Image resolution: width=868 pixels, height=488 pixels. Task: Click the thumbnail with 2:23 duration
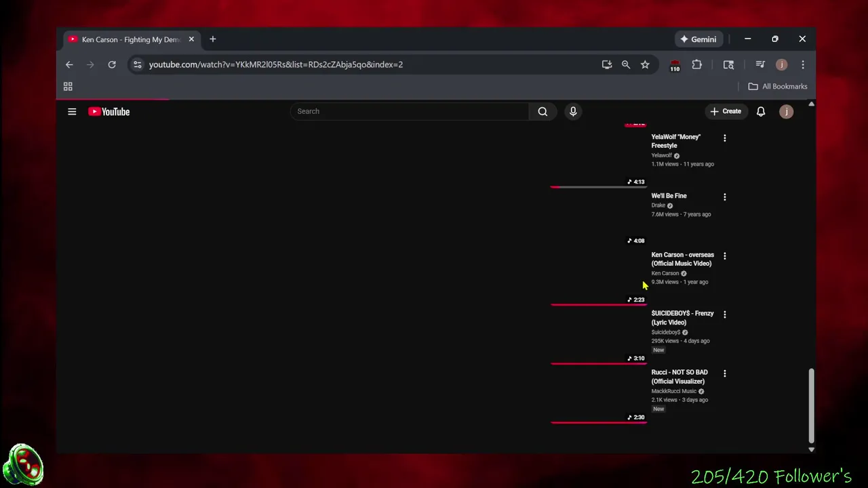click(x=599, y=278)
